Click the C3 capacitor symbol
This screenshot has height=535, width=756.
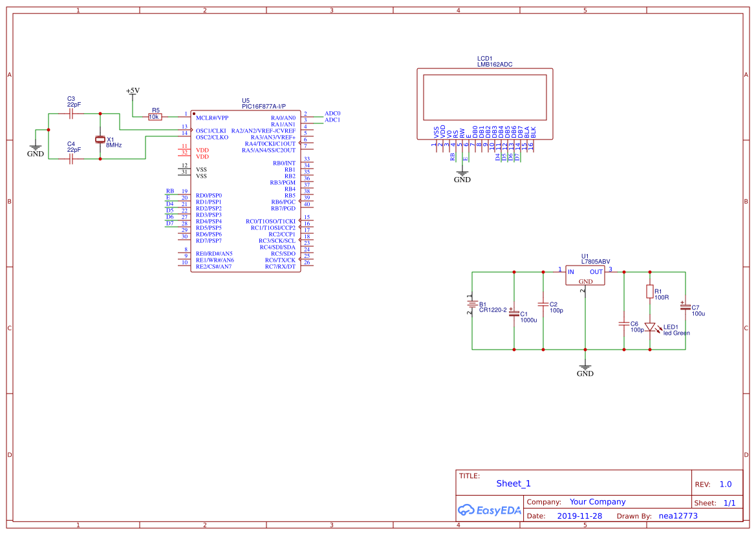tap(71, 114)
